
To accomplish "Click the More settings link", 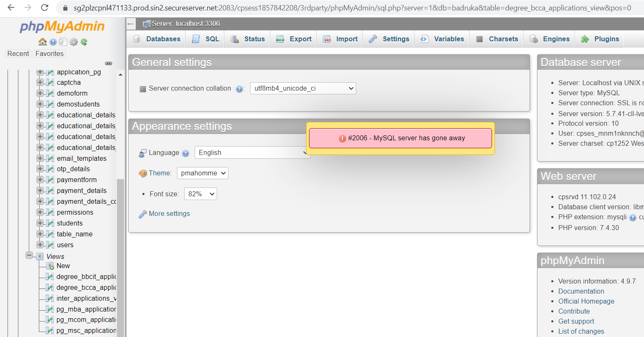I will (169, 213).
